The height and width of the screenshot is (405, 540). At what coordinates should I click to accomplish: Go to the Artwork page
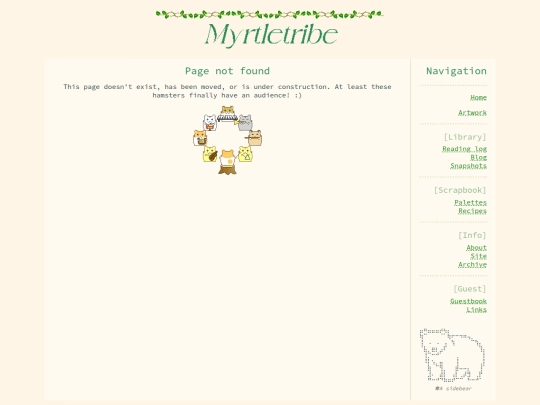point(472,113)
